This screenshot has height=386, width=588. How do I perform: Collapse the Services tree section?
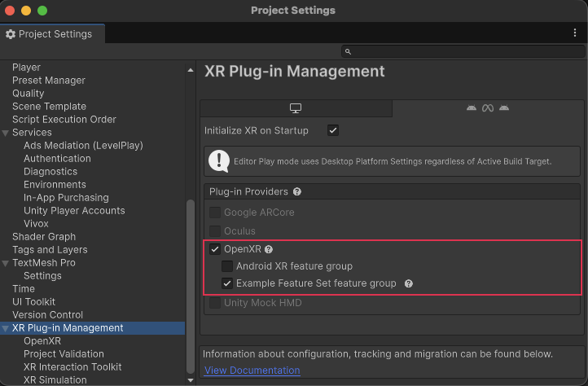5,133
